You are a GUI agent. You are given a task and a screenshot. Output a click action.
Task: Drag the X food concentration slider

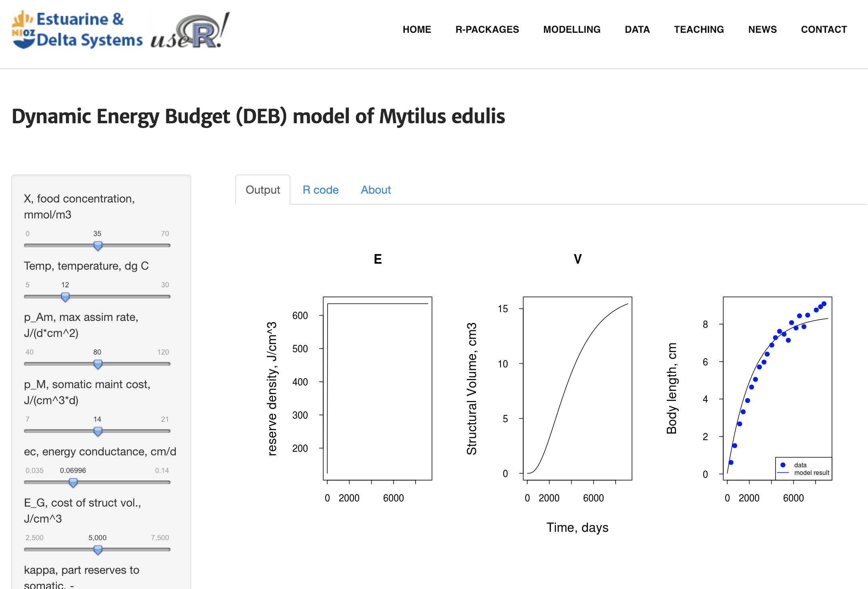pyautogui.click(x=97, y=244)
